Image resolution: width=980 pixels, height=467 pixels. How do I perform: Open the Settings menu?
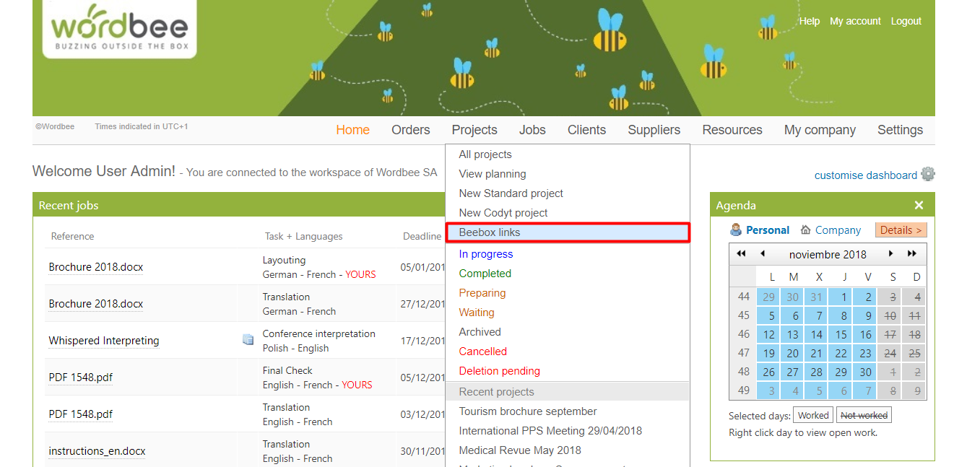point(900,130)
